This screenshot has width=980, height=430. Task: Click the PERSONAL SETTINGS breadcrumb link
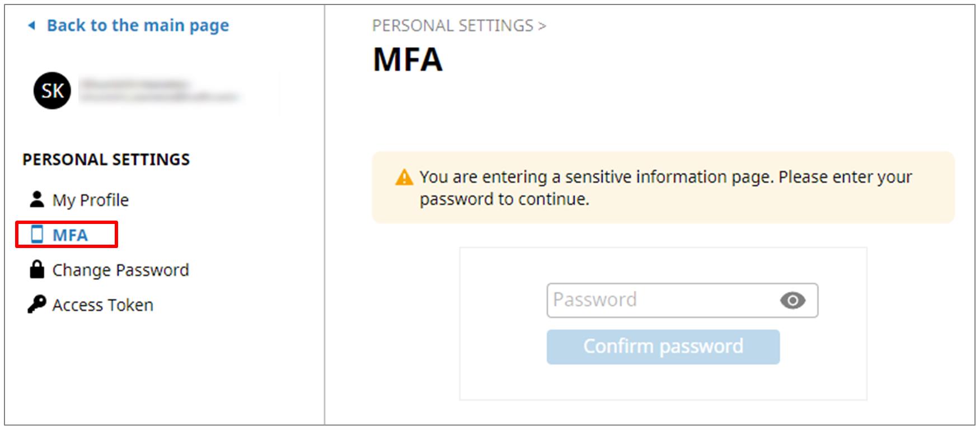pyautogui.click(x=452, y=26)
